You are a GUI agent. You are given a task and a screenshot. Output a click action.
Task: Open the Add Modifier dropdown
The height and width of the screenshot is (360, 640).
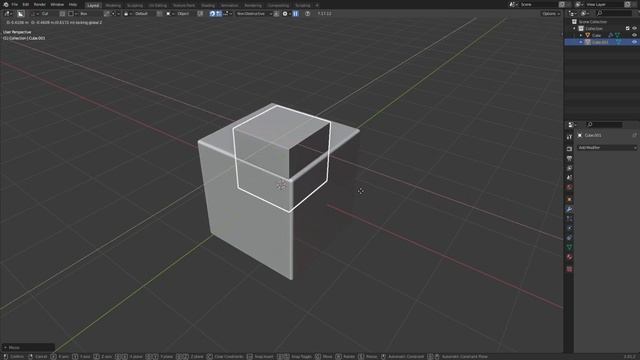pos(607,148)
